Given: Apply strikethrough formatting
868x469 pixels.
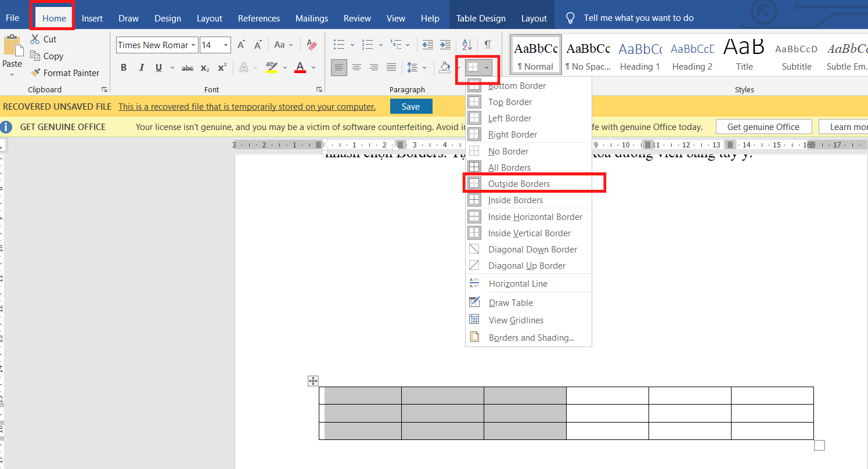Looking at the screenshot, I should pos(188,68).
